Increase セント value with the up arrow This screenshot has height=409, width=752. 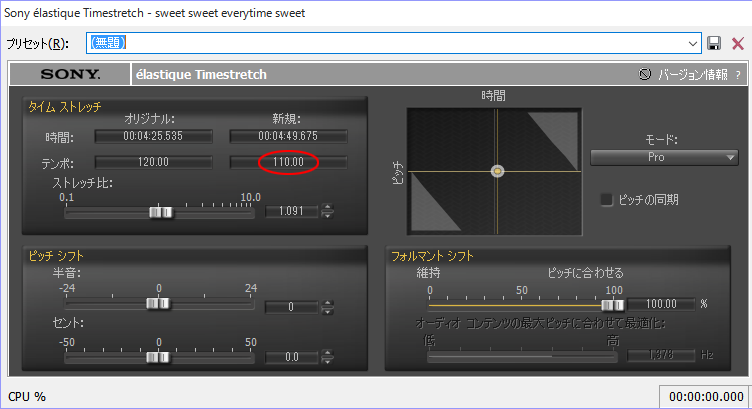tap(328, 353)
